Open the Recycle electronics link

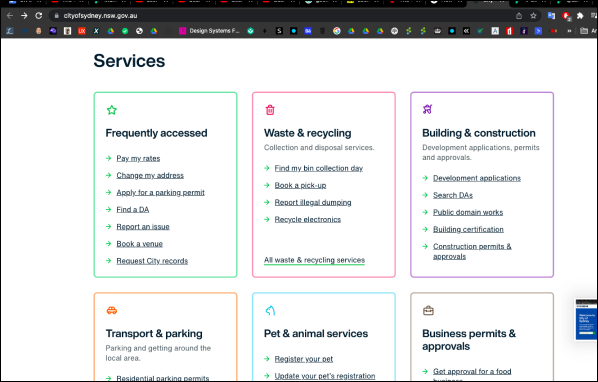coord(308,219)
